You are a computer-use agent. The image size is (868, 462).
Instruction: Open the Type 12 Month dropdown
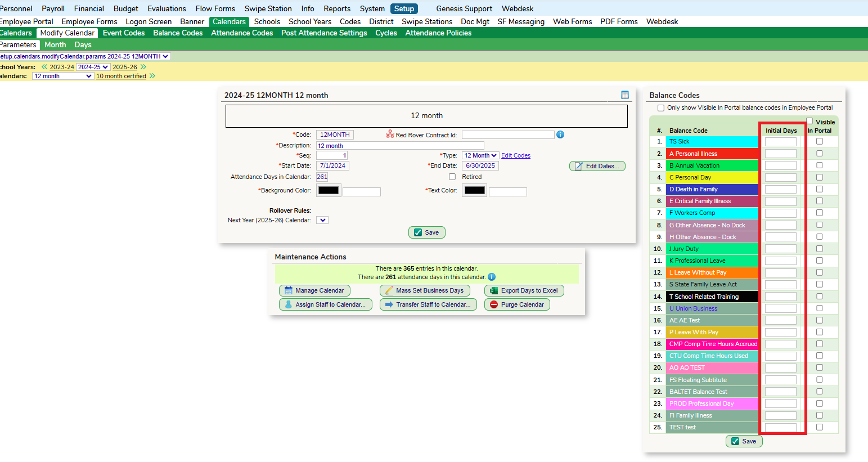tap(480, 155)
